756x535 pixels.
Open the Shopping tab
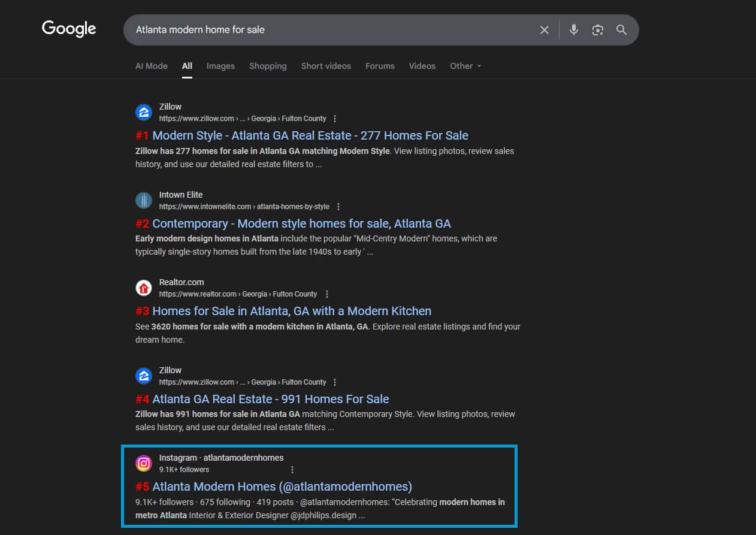pyautogui.click(x=268, y=66)
